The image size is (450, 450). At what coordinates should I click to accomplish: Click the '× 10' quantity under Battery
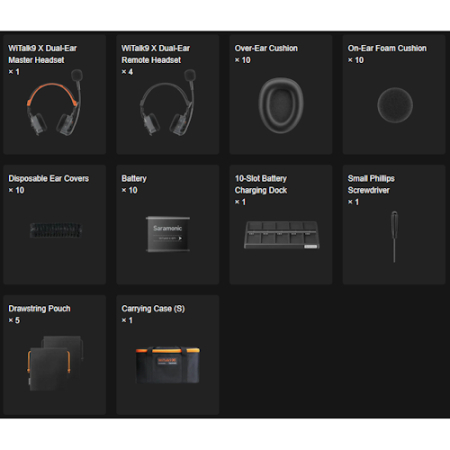[x=129, y=190]
